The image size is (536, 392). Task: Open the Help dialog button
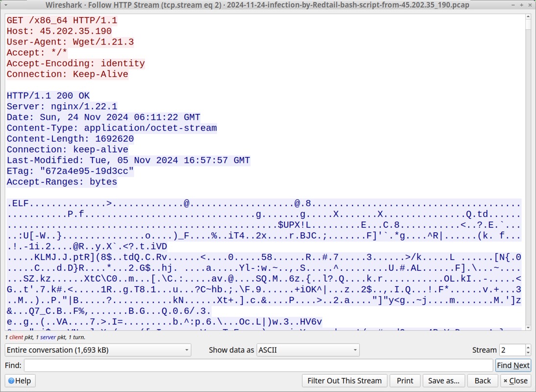point(20,381)
